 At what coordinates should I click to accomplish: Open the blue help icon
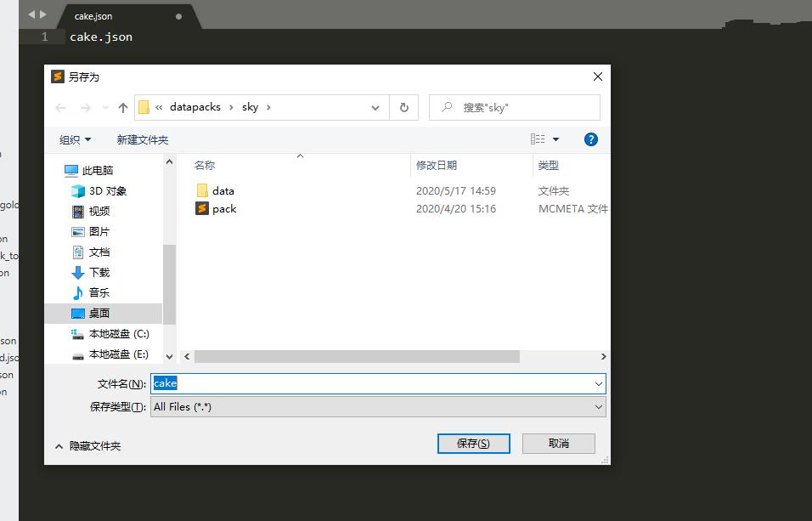coord(591,139)
